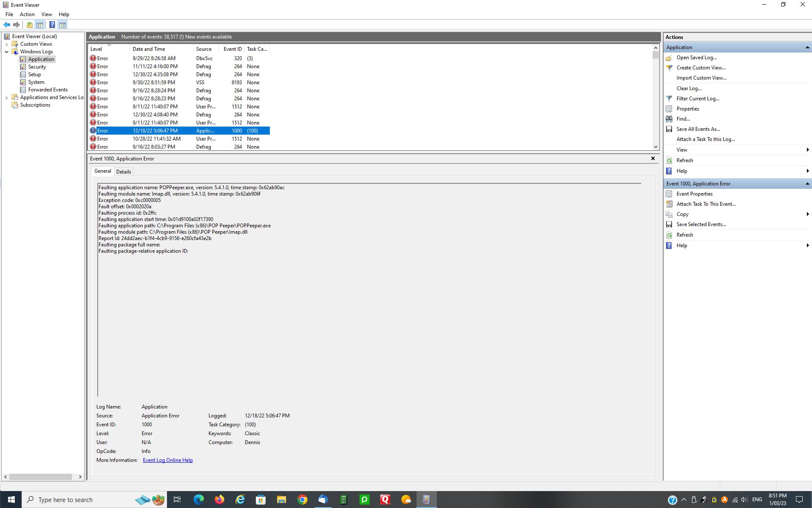
Task: Click the Find binoculars icon
Action: (669, 119)
